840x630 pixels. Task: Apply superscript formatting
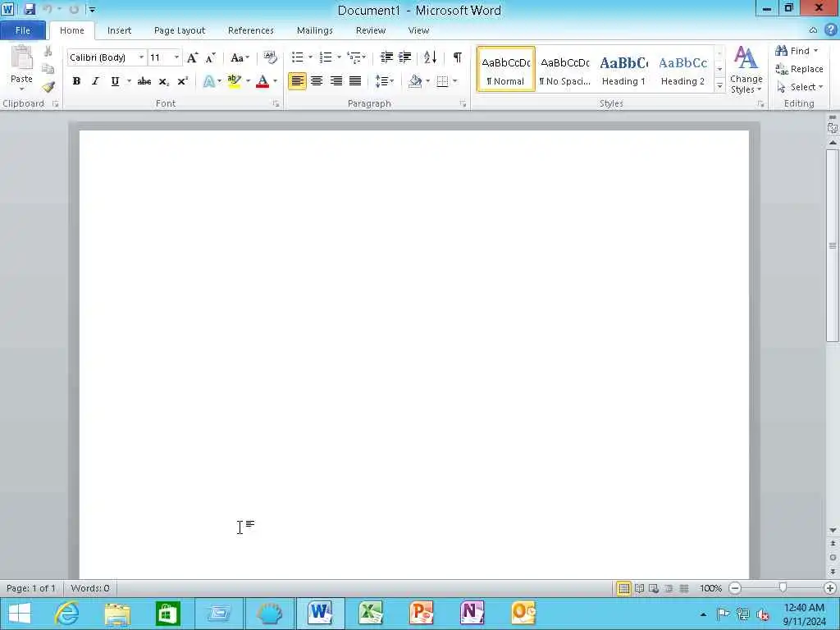click(x=183, y=81)
